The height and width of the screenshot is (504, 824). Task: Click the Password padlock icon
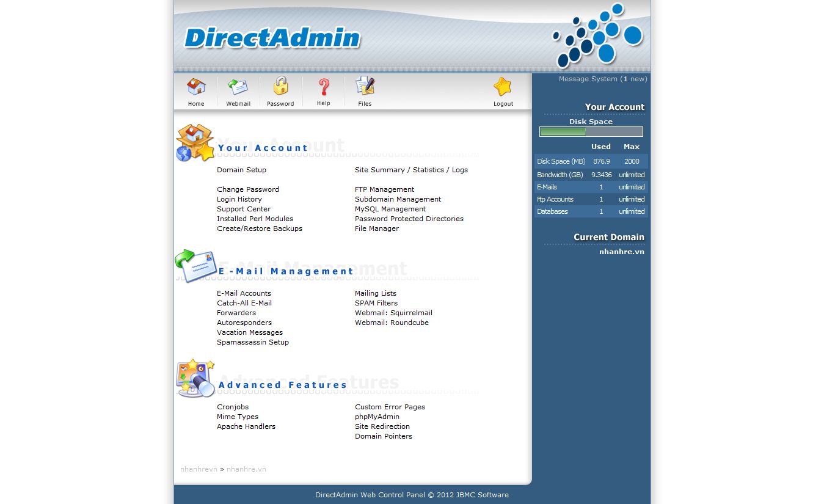(x=280, y=86)
